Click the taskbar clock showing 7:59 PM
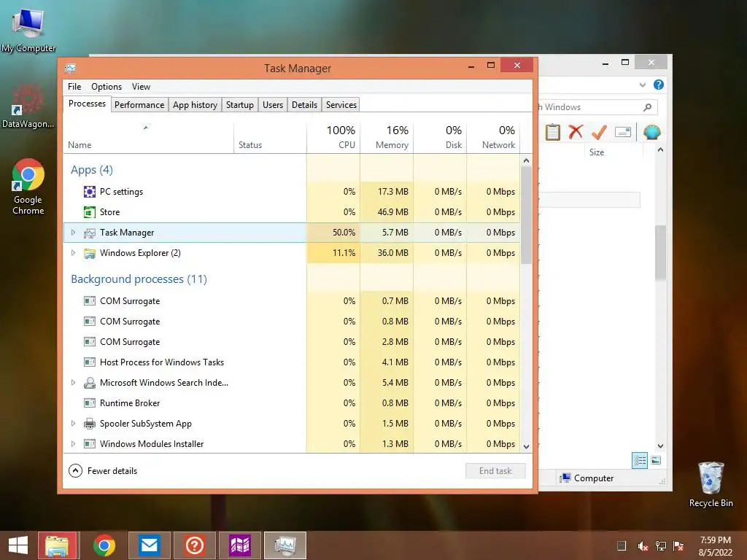747x560 pixels. coord(715,545)
